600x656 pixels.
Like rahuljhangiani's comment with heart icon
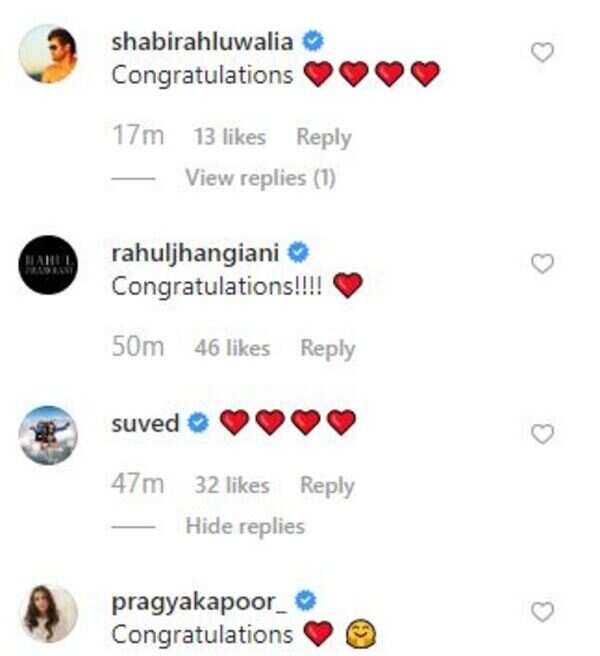click(x=542, y=264)
